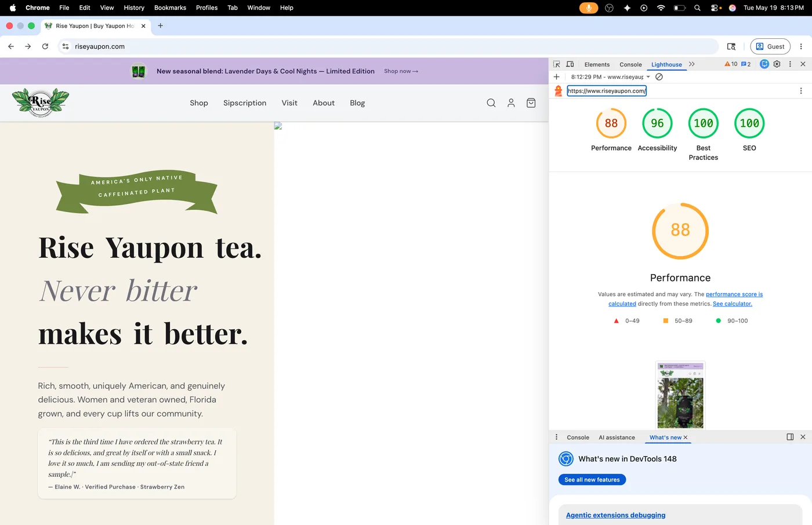
Task: Open a new browser tab
Action: pyautogui.click(x=161, y=25)
